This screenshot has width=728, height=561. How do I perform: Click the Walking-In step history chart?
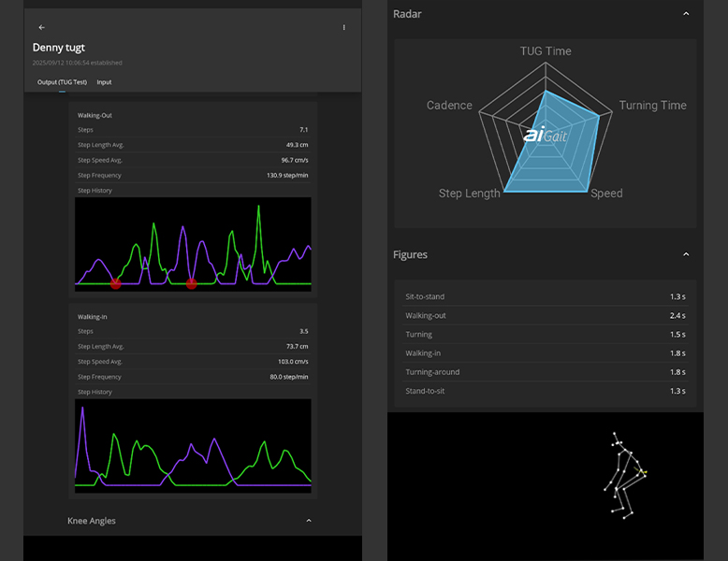click(x=193, y=445)
